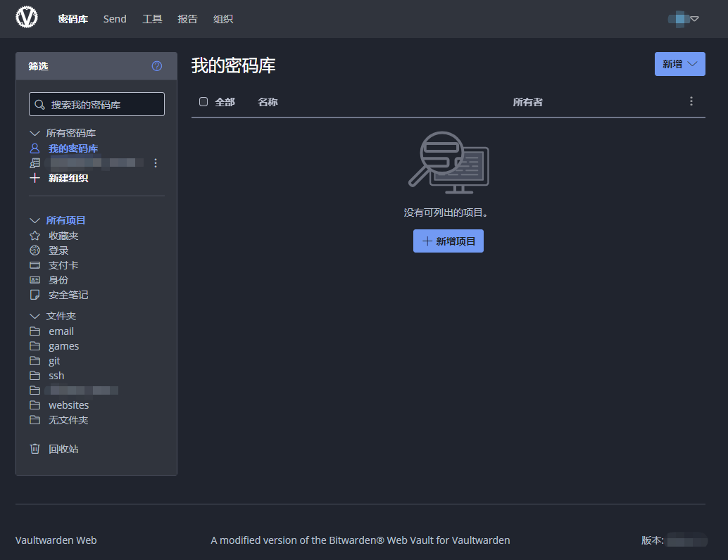Open the filter help question mark icon
The image size is (728, 560).
point(157,66)
